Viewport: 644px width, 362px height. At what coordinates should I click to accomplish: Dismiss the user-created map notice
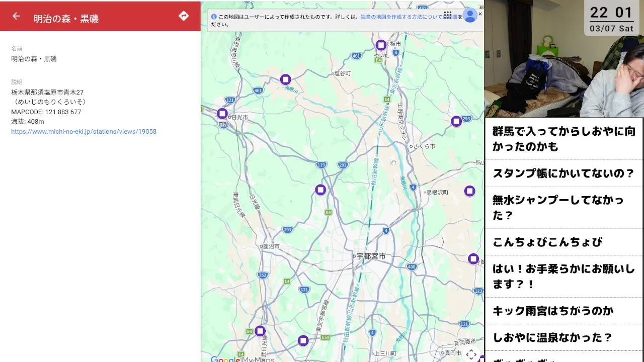click(480, 14)
